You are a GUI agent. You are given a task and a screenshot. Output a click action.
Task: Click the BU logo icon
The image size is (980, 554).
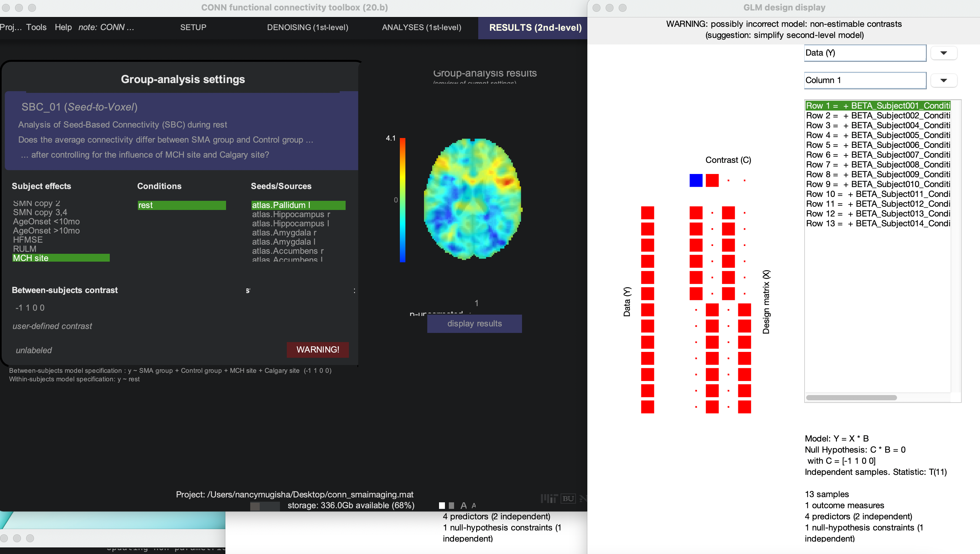point(568,498)
